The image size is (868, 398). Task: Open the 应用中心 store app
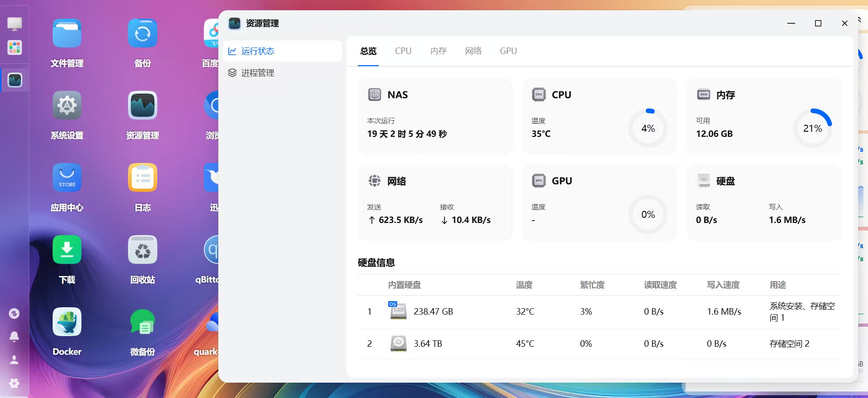(67, 177)
